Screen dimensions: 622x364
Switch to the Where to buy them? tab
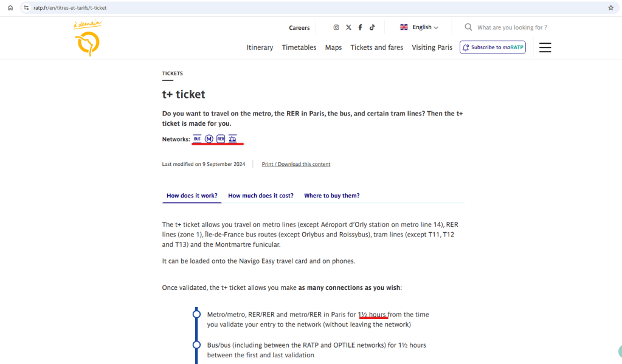click(x=331, y=196)
